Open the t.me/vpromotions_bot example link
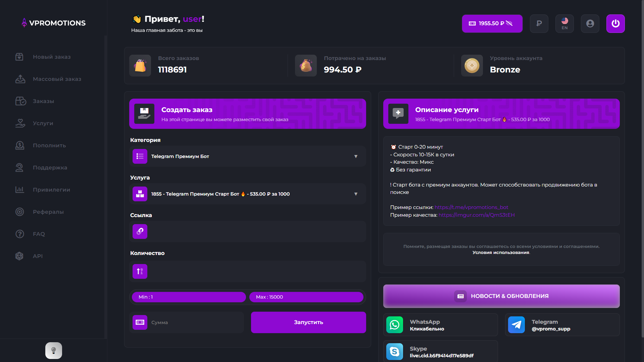This screenshot has width=644, height=362. point(471,207)
